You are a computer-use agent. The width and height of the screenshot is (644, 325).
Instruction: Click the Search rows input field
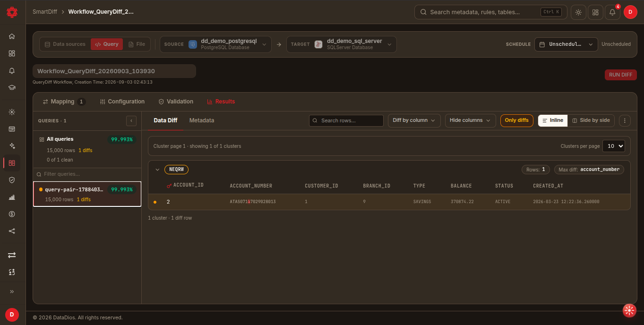(x=346, y=120)
